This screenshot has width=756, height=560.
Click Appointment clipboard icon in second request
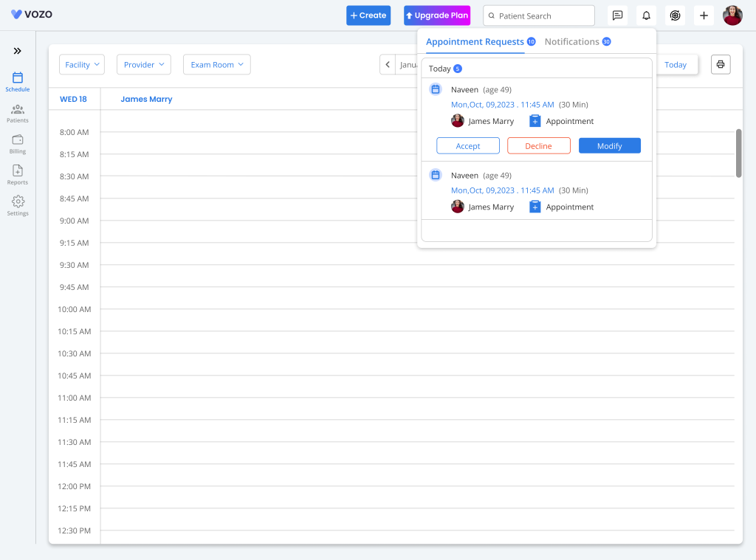point(535,207)
